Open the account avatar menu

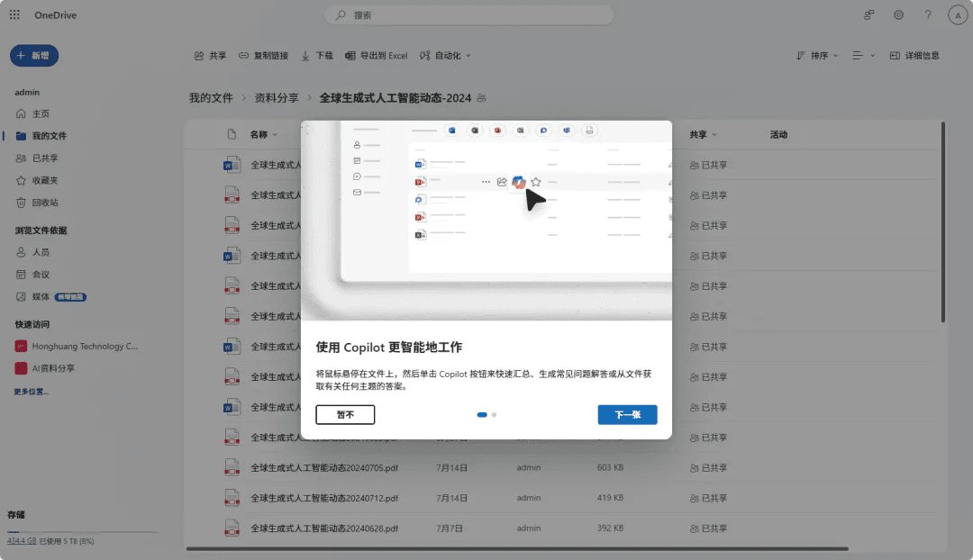point(958,15)
